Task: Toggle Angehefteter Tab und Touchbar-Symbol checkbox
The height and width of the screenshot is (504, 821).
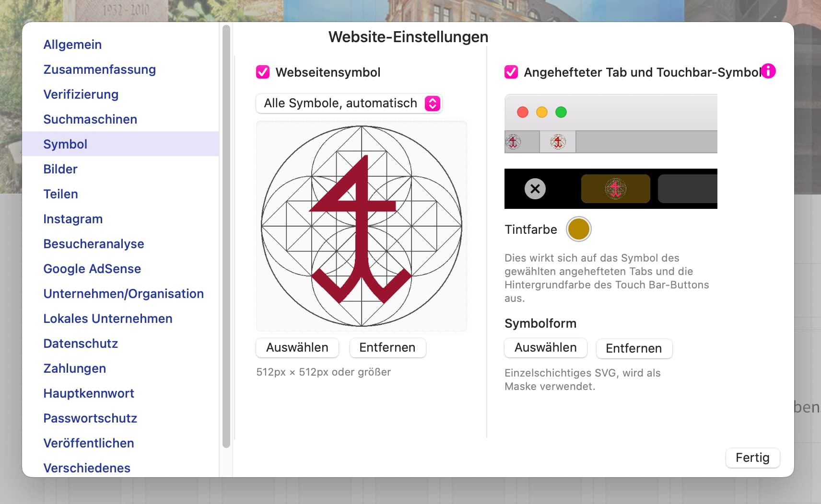Action: pyautogui.click(x=511, y=72)
